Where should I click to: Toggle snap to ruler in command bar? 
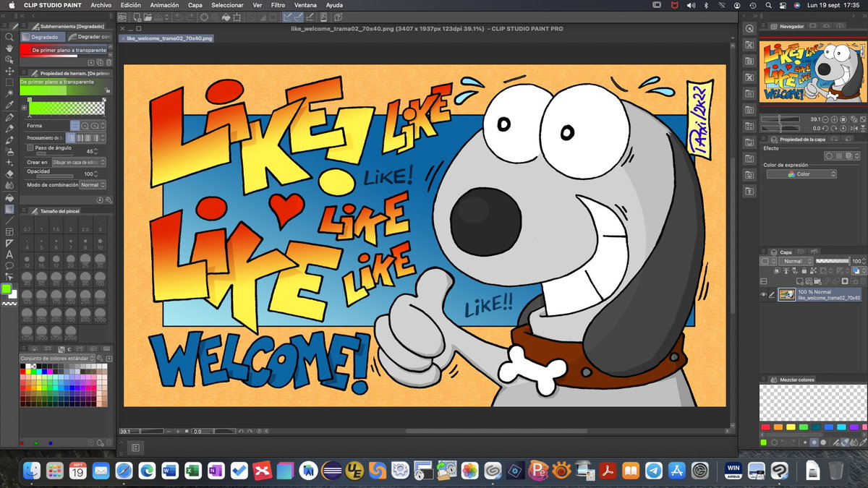[x=286, y=17]
